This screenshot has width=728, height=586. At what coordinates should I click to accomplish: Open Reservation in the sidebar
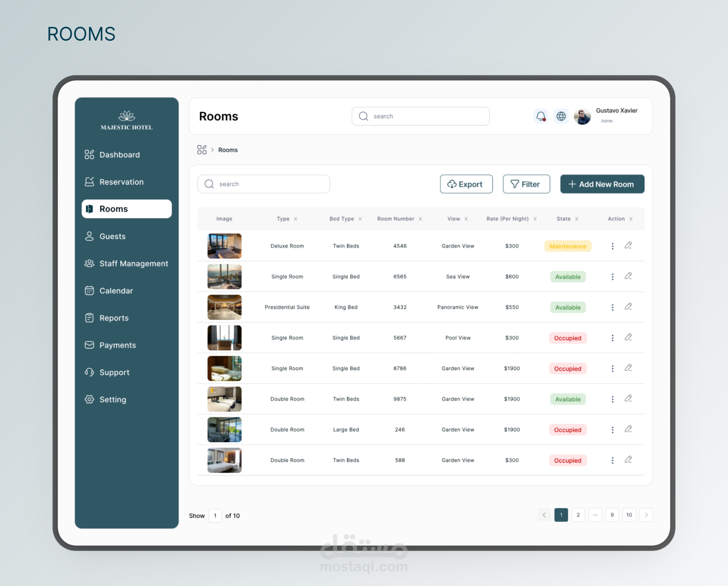121,182
